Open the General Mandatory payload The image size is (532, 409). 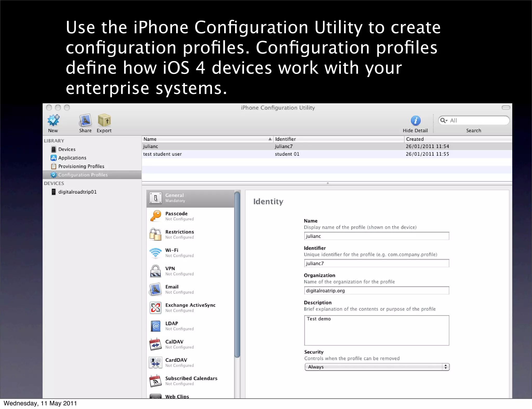[x=190, y=198]
